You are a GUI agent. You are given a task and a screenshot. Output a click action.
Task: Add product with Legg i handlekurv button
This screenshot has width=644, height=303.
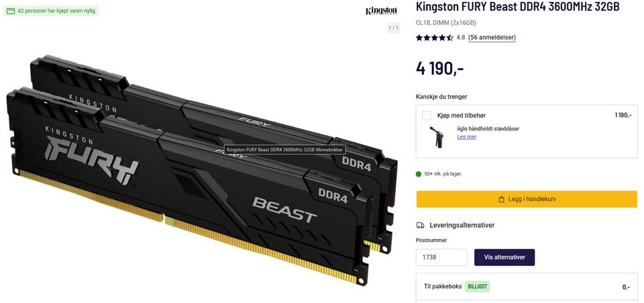527,199
